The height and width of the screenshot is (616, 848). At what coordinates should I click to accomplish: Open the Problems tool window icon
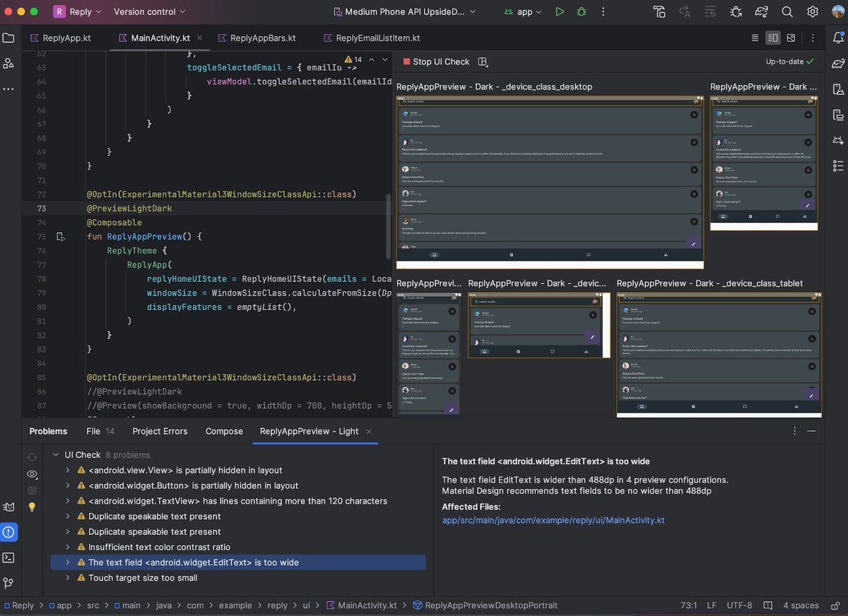pos(8,532)
